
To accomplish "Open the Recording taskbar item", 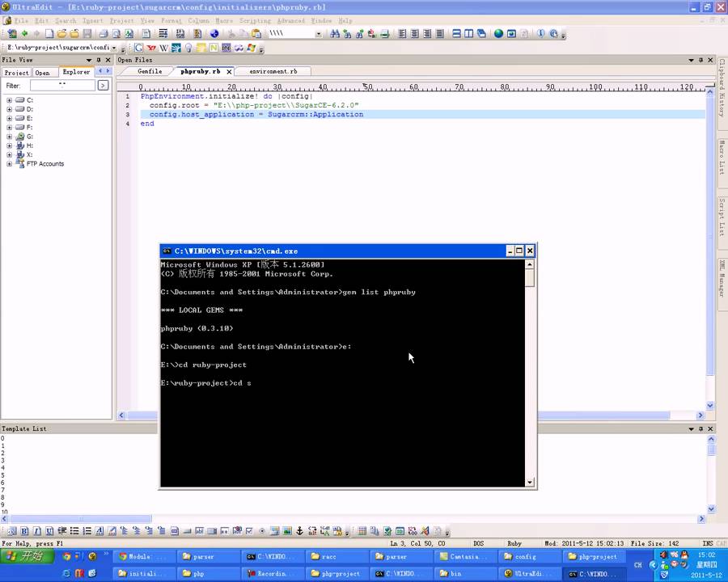I will tap(273, 574).
